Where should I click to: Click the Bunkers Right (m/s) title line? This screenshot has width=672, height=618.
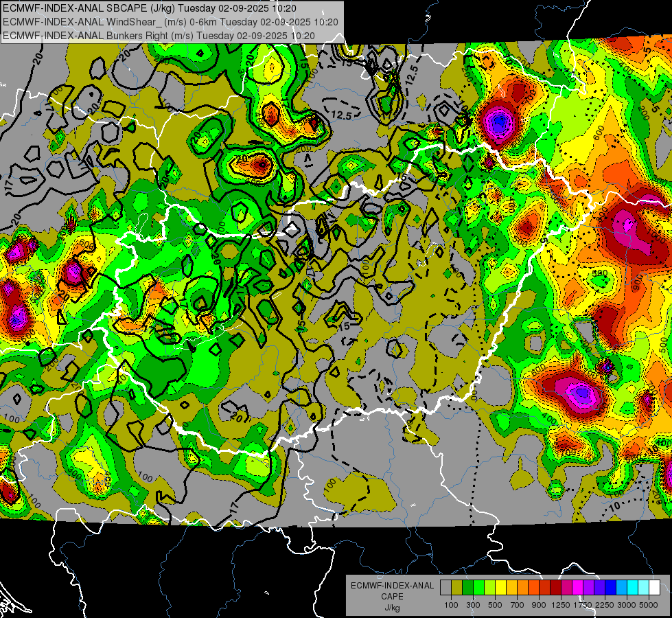[159, 36]
